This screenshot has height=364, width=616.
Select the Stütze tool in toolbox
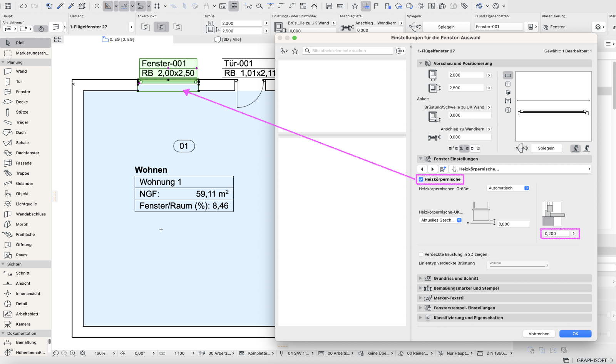(25, 112)
